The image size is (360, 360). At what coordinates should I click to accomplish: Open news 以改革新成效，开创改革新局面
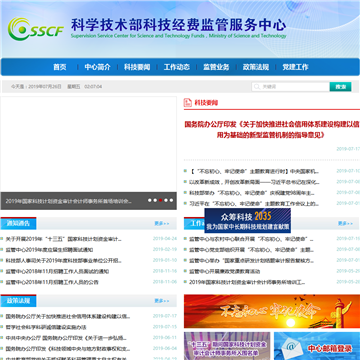pos(254,182)
